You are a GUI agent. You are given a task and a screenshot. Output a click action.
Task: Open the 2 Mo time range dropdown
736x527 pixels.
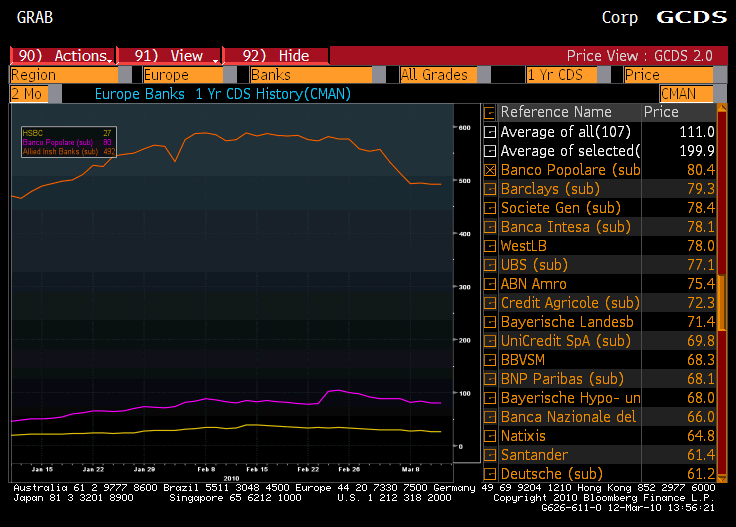point(27,93)
